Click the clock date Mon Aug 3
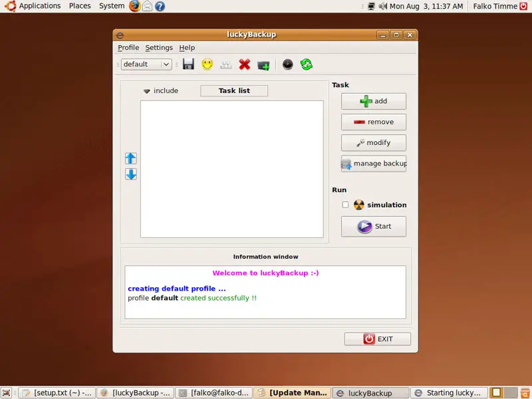Viewport: 532px width, 399px height. (x=426, y=6)
